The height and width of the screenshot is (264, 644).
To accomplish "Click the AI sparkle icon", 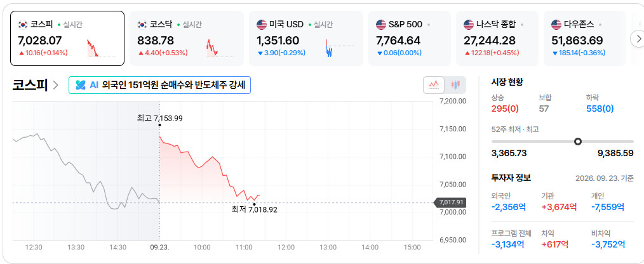I will [81, 85].
